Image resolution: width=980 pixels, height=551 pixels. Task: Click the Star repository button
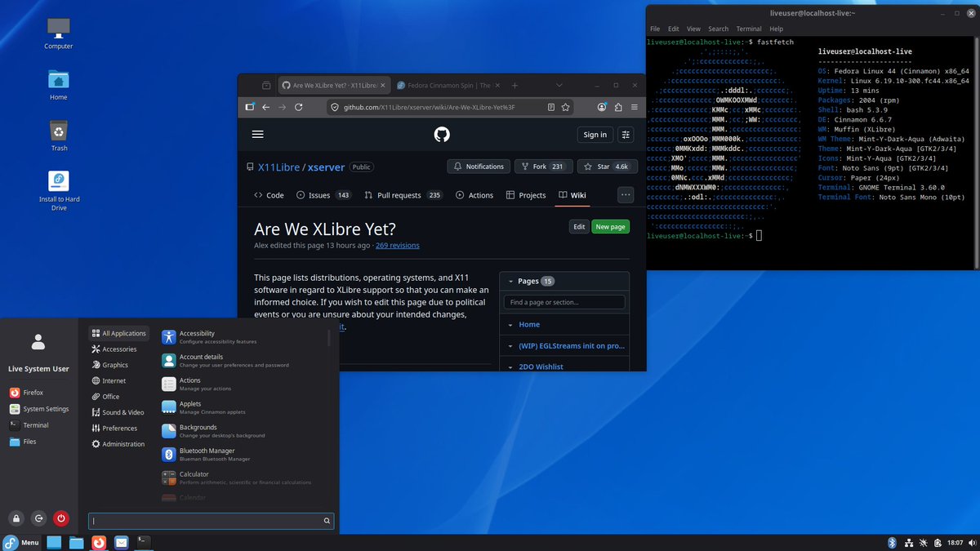[x=608, y=167]
